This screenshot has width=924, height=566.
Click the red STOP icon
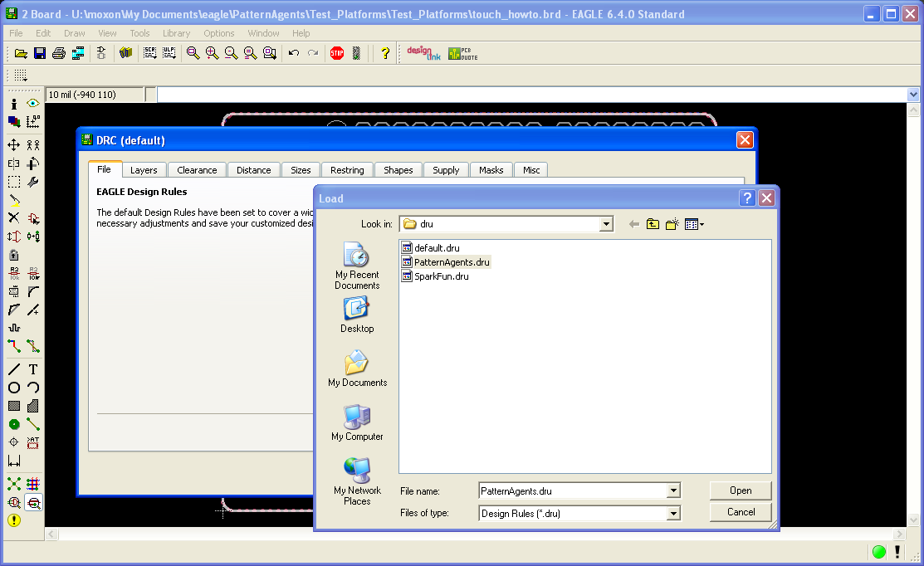[337, 54]
